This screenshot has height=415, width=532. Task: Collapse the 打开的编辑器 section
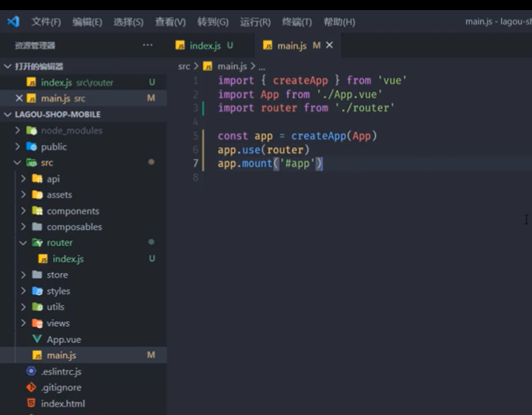pos(8,66)
